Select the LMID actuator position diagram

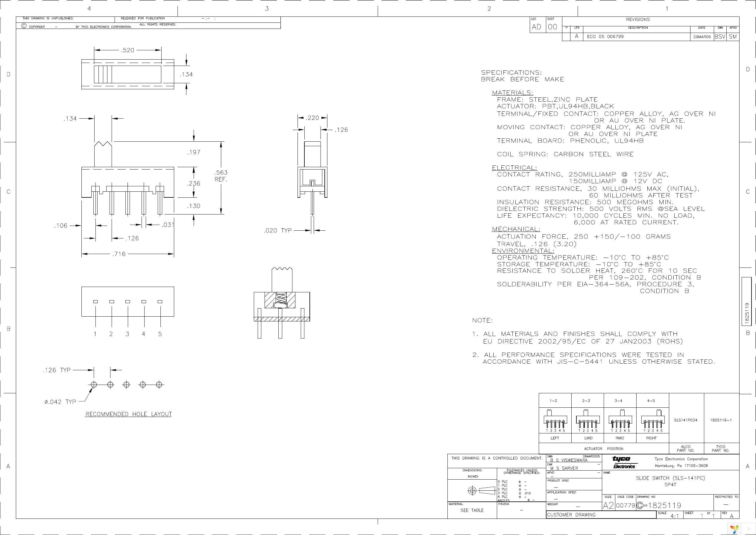(x=588, y=421)
